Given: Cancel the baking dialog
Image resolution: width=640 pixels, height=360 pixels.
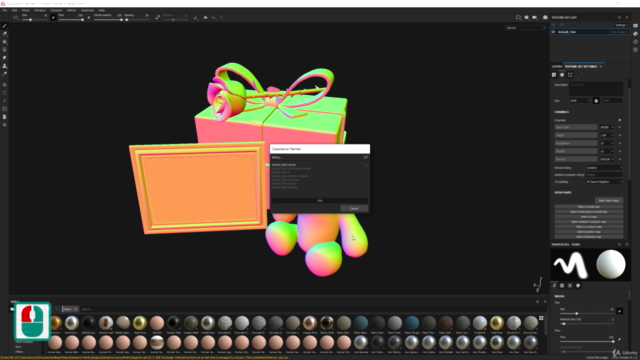Looking at the screenshot, I should coord(354,209).
